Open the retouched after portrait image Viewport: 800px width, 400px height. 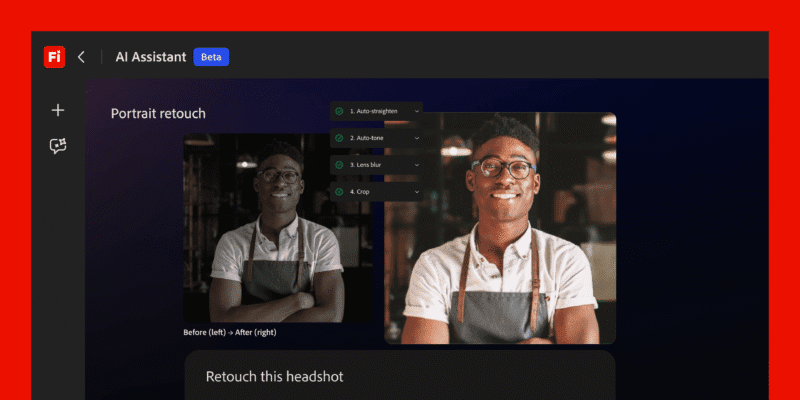point(500,228)
